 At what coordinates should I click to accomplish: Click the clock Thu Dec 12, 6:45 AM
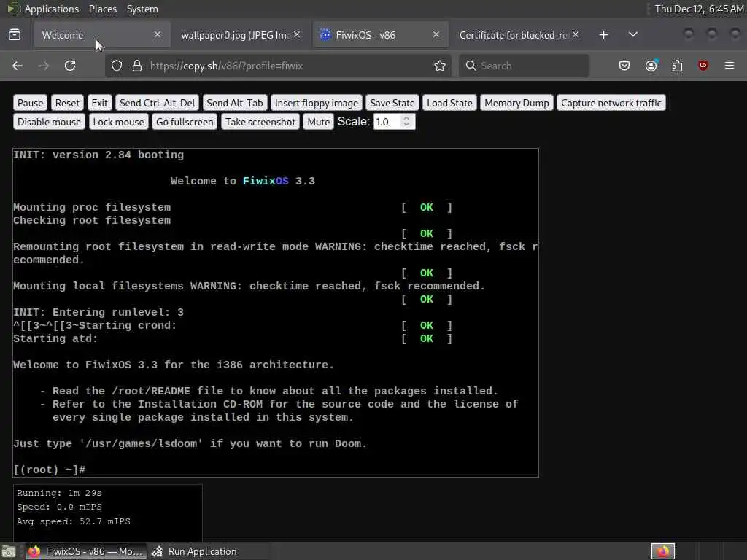(x=698, y=9)
